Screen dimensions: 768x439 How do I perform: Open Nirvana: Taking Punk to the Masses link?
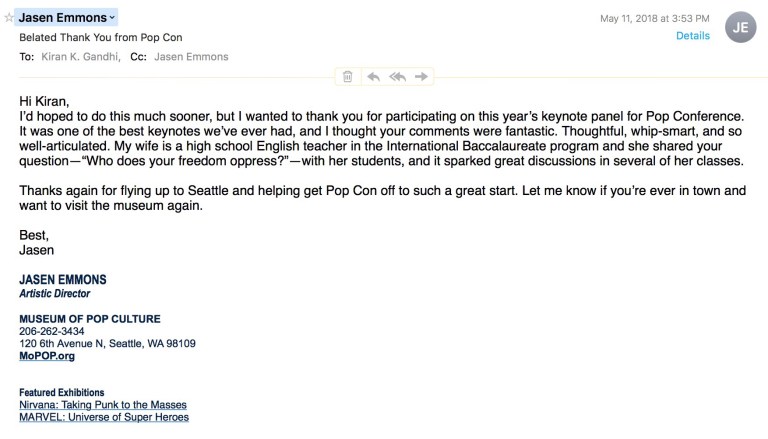(103, 405)
